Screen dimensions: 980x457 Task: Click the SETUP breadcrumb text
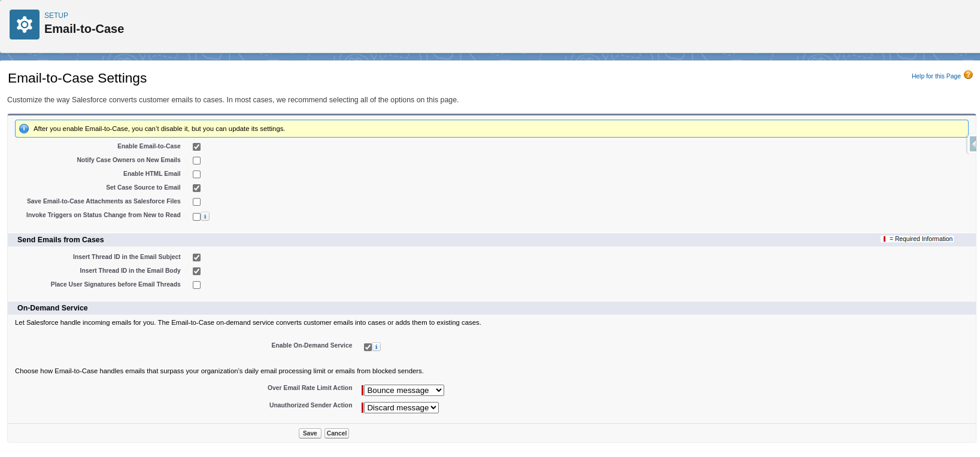(56, 16)
